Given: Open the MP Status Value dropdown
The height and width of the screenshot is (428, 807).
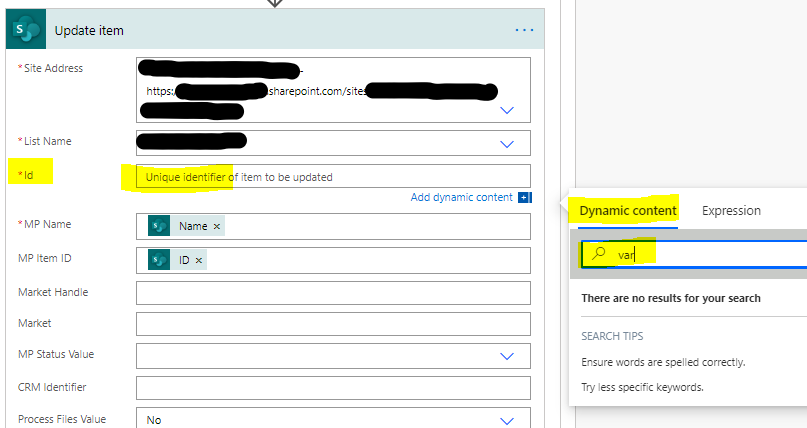Looking at the screenshot, I should pos(507,356).
